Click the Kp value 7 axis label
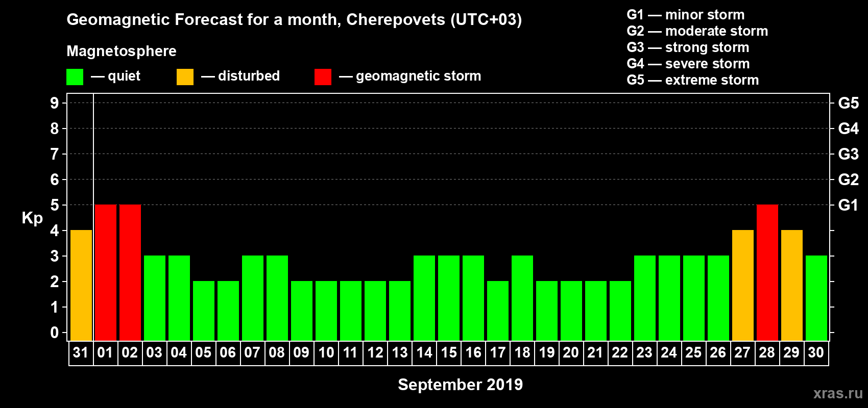This screenshot has height=408, width=868. (x=55, y=154)
